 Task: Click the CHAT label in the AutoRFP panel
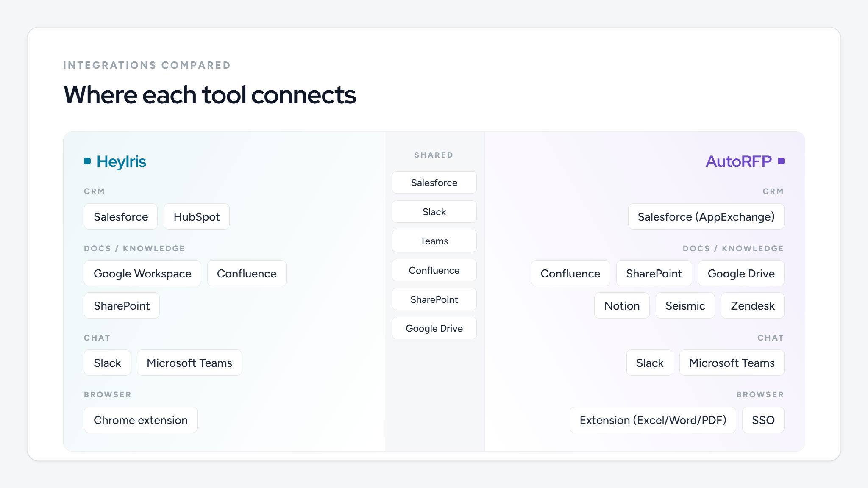click(771, 338)
